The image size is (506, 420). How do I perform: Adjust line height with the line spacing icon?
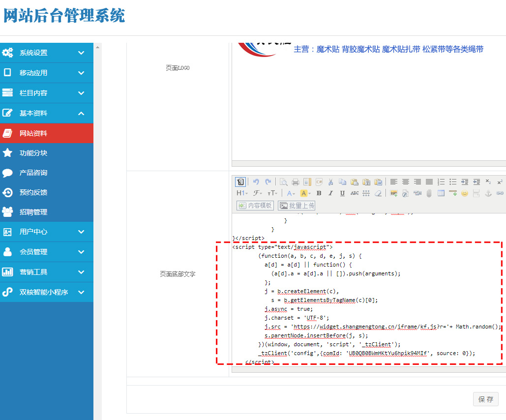click(366, 193)
